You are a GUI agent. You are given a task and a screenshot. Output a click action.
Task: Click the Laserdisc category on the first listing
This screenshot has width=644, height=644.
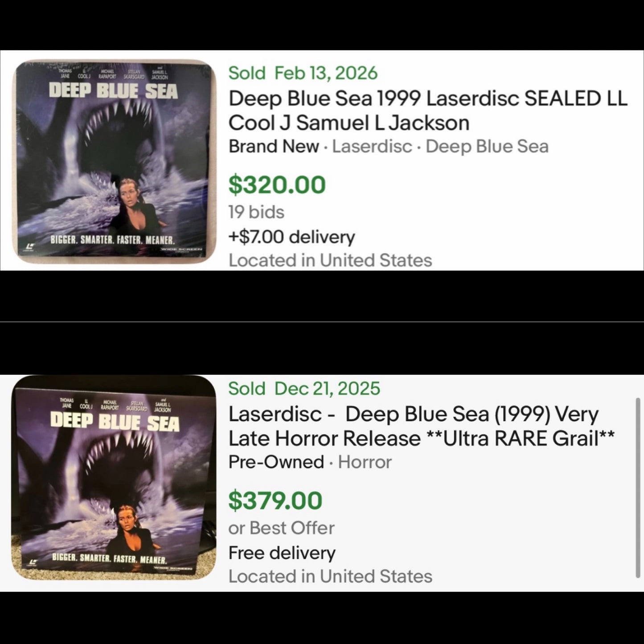373,145
